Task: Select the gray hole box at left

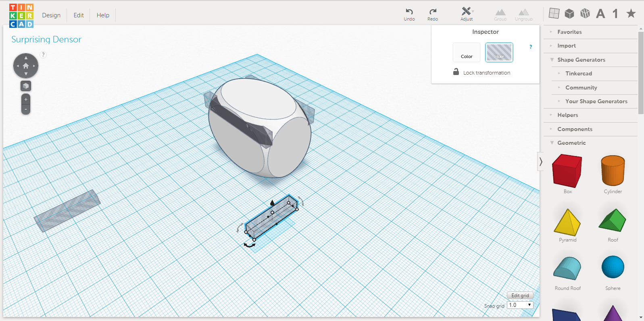Action: 67,211
